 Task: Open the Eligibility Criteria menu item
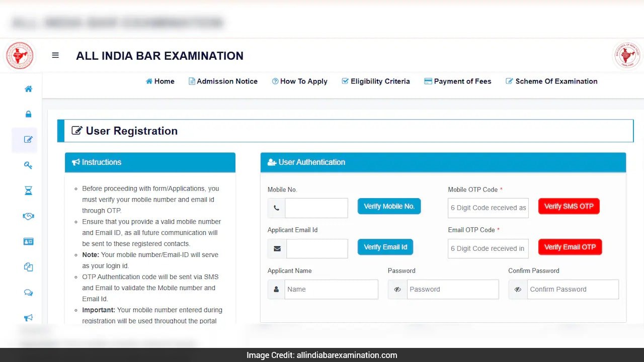(376, 81)
